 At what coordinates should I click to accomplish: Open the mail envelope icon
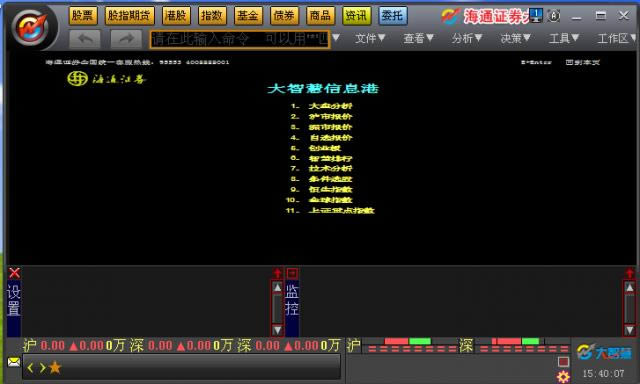[13, 362]
